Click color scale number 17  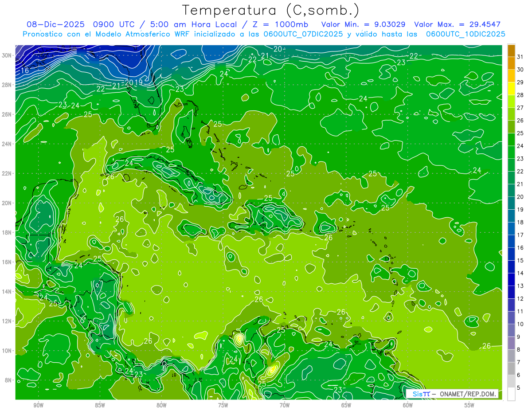tap(520, 235)
